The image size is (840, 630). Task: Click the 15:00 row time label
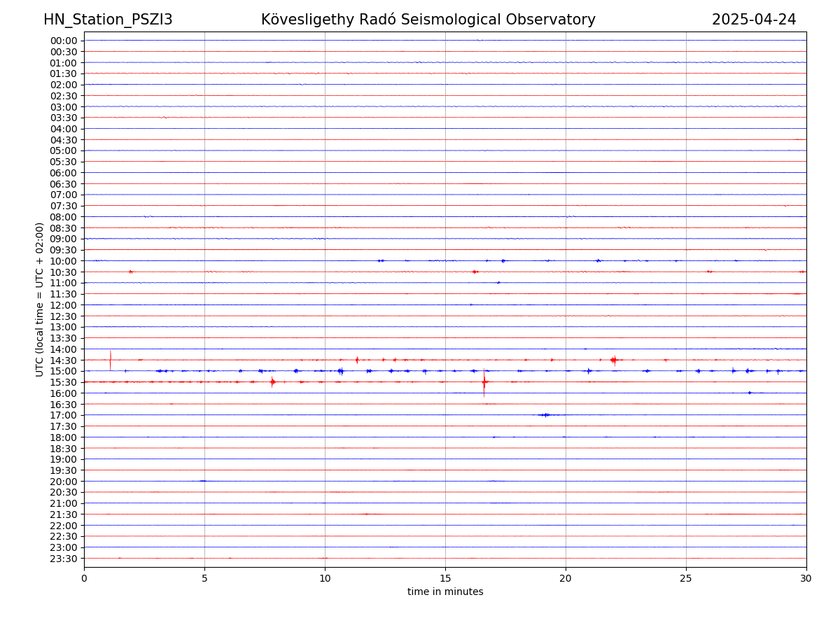64,371
